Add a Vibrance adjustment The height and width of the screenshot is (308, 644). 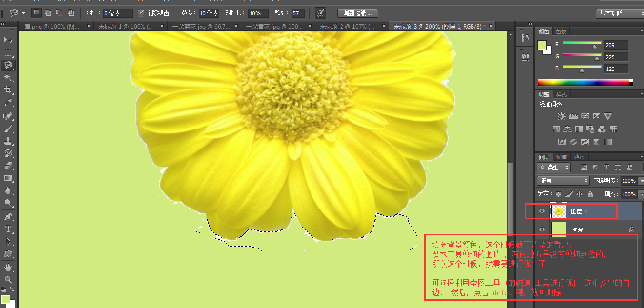click(x=608, y=117)
